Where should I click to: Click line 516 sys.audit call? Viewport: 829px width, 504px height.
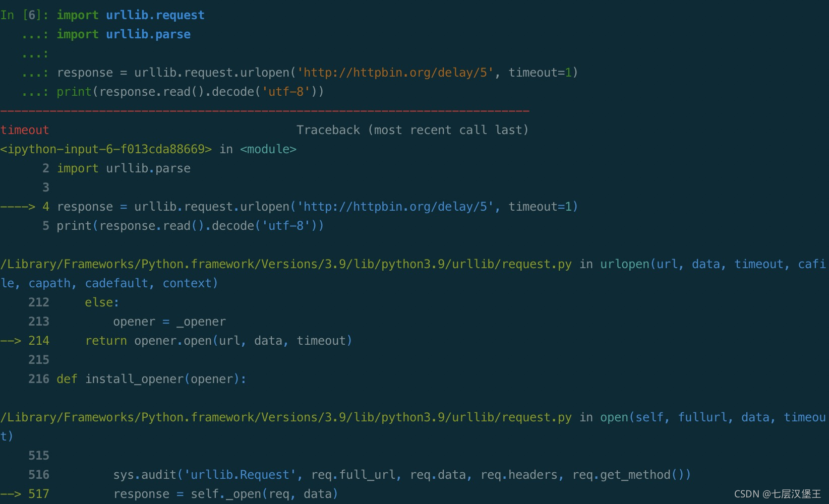point(402,475)
